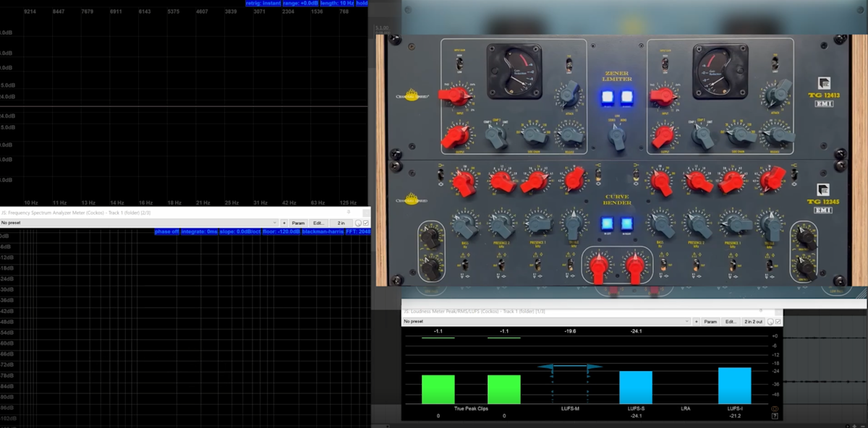This screenshot has height=428, width=868.
Task: Click the plus preset icon on the loudness meter
Action: click(696, 322)
